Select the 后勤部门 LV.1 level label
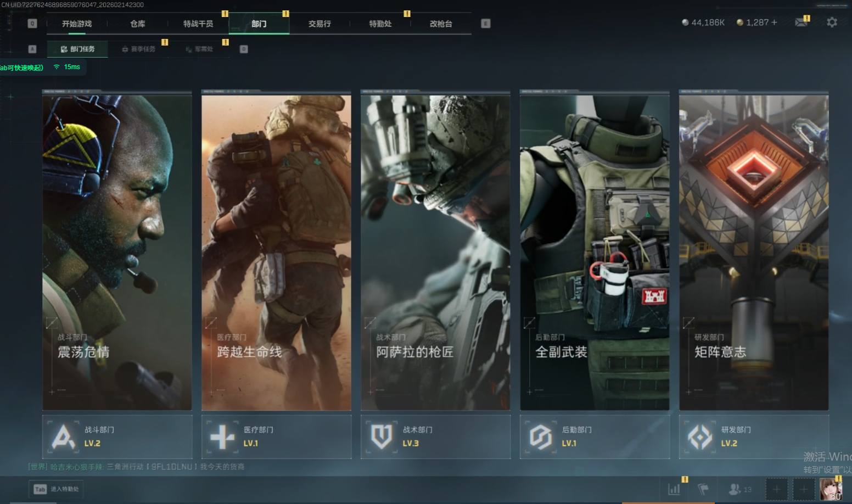 [x=569, y=444]
